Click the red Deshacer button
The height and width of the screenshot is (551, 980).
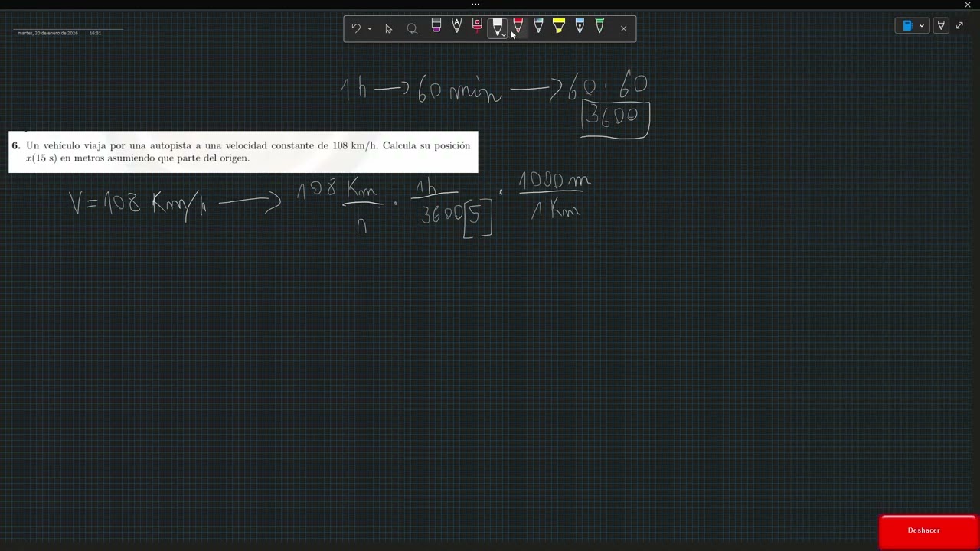coord(927,530)
